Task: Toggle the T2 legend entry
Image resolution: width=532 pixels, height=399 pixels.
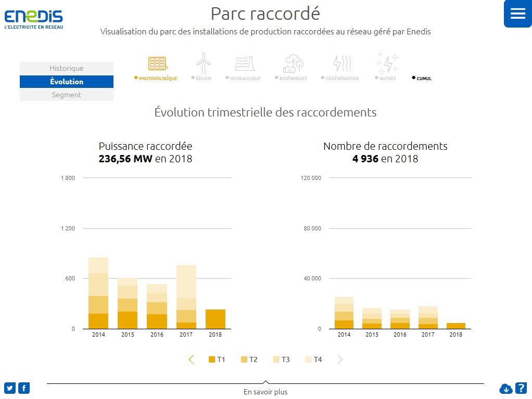Action: click(x=249, y=359)
